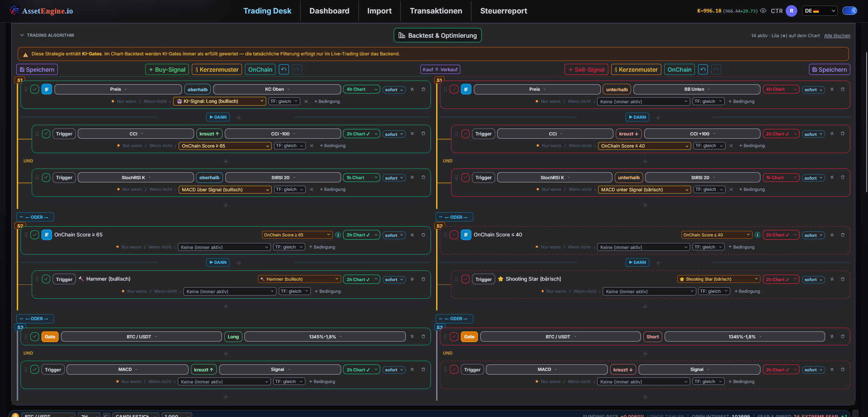Disable sell CCI kreuzt CCI +100 checkbox
Viewport: 868px width, 417px height.
[x=465, y=134]
